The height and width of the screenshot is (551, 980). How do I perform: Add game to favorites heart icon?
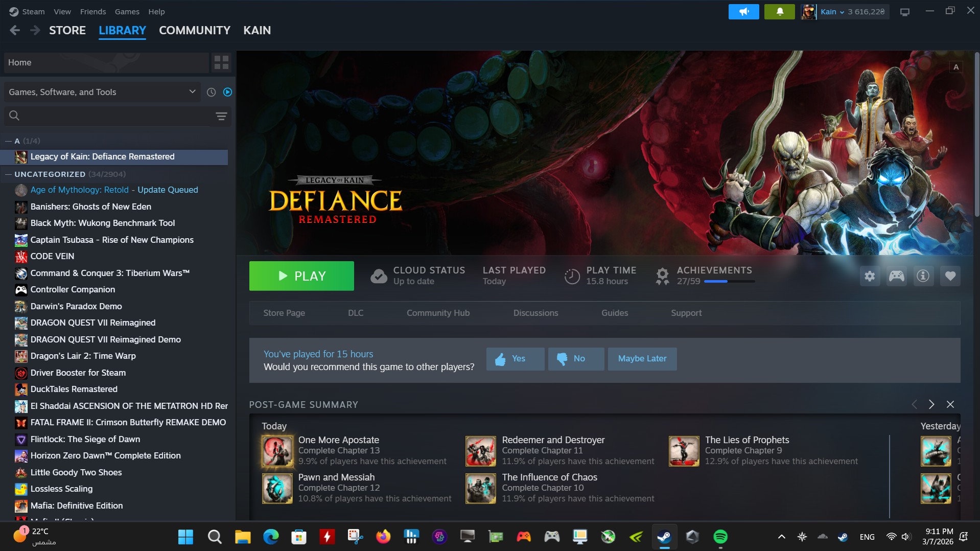coord(950,276)
